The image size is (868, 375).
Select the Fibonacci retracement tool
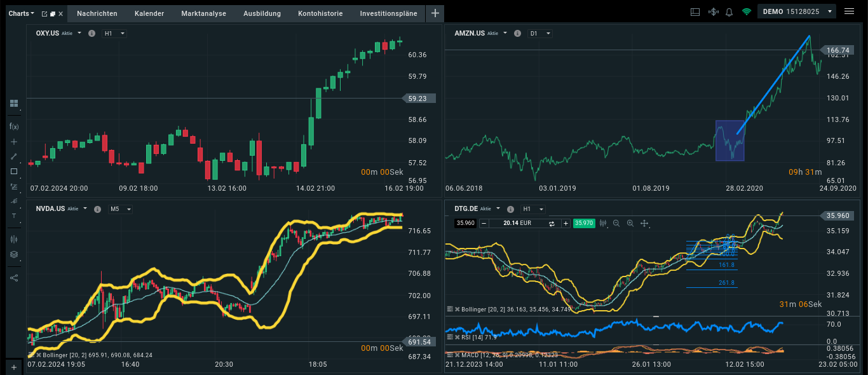[14, 186]
